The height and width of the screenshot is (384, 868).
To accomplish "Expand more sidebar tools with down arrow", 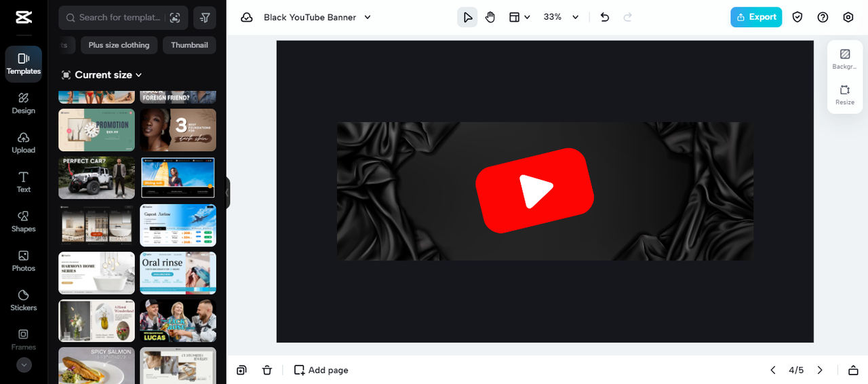I will [x=24, y=365].
